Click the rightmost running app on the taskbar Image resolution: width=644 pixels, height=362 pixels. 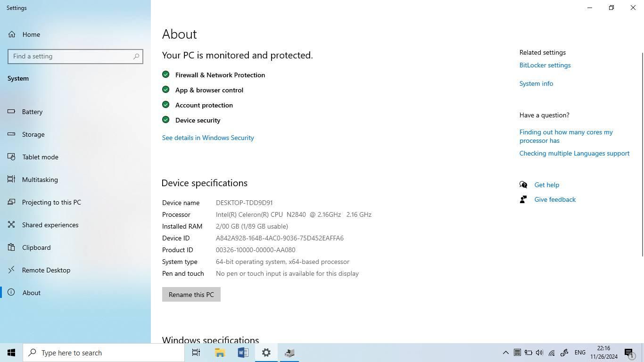point(289,353)
